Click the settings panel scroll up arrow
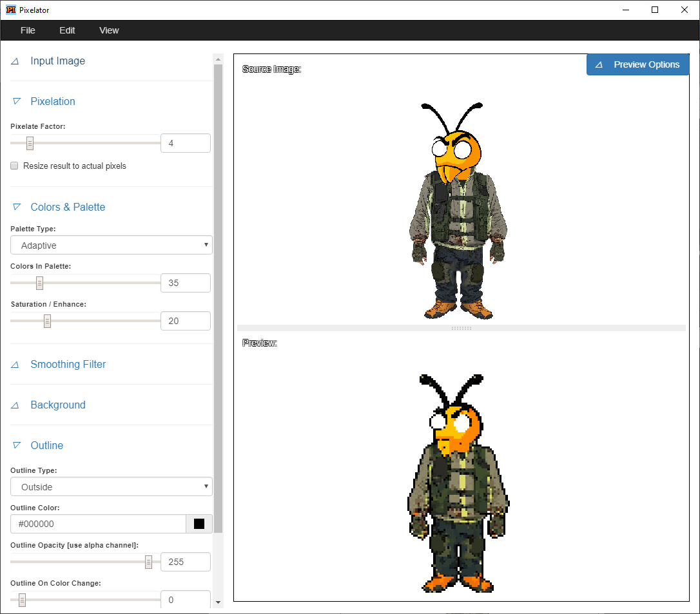This screenshot has height=614, width=700. [x=218, y=59]
